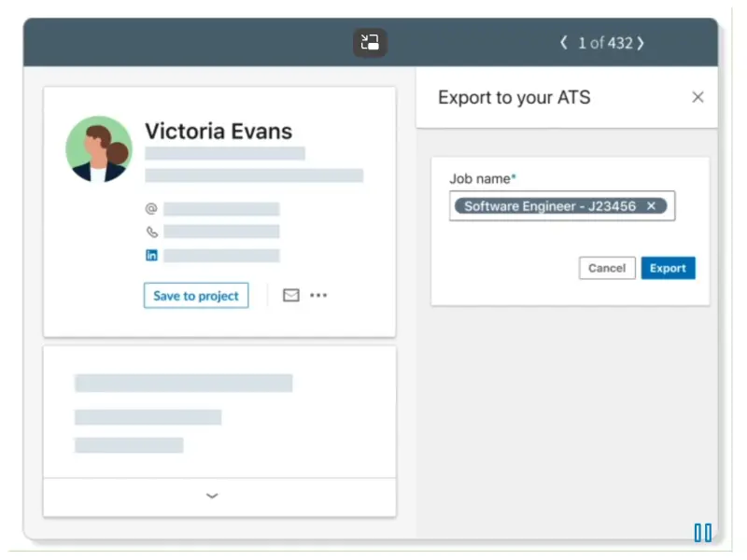Click the email @ icon
The height and width of the screenshot is (560, 747).
click(151, 209)
